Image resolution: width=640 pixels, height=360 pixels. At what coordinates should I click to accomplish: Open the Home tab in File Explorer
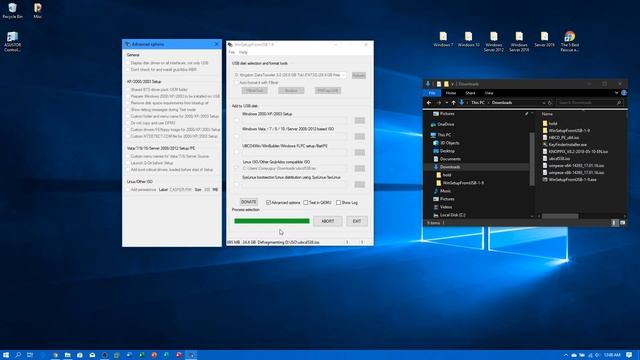tap(451, 93)
